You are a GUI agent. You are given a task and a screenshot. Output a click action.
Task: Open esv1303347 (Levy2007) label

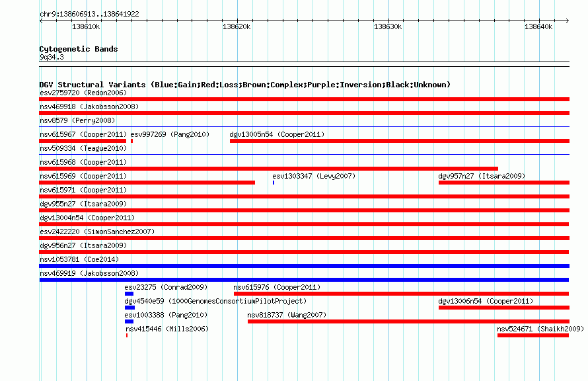tap(314, 176)
